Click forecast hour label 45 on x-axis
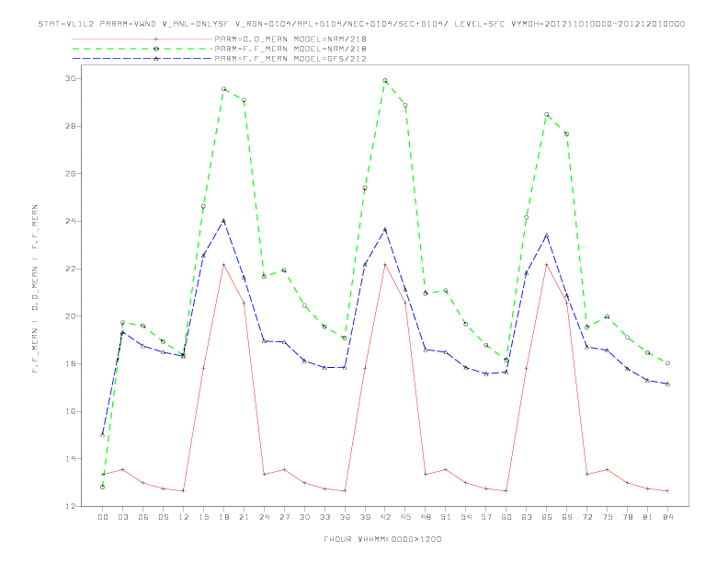The height and width of the screenshot is (563, 728). click(x=405, y=517)
